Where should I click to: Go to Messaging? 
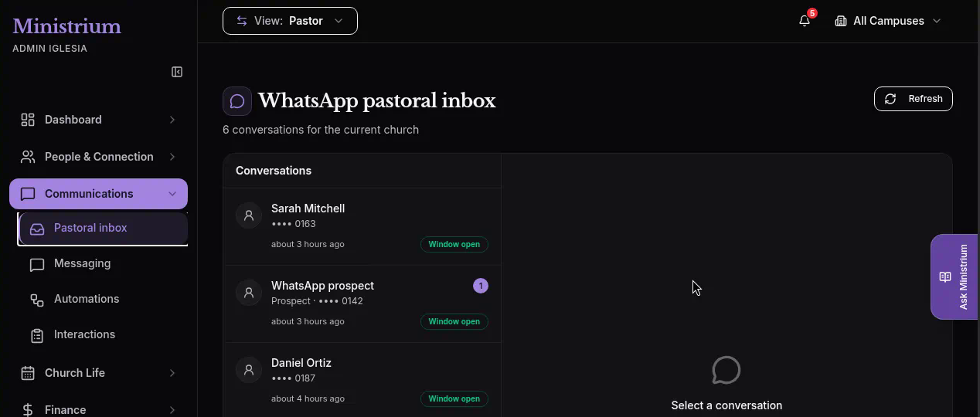click(x=103, y=264)
